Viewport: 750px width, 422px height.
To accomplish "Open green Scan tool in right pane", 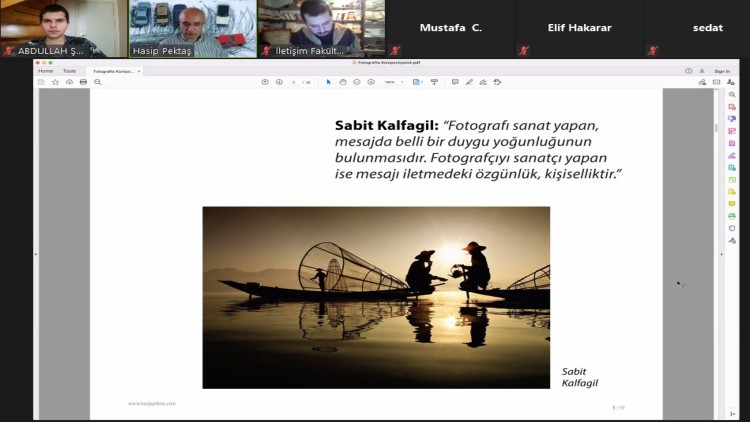I will (x=732, y=216).
